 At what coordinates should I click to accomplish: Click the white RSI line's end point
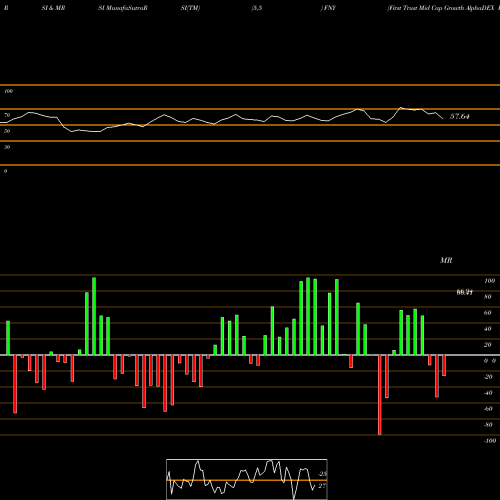[443, 119]
